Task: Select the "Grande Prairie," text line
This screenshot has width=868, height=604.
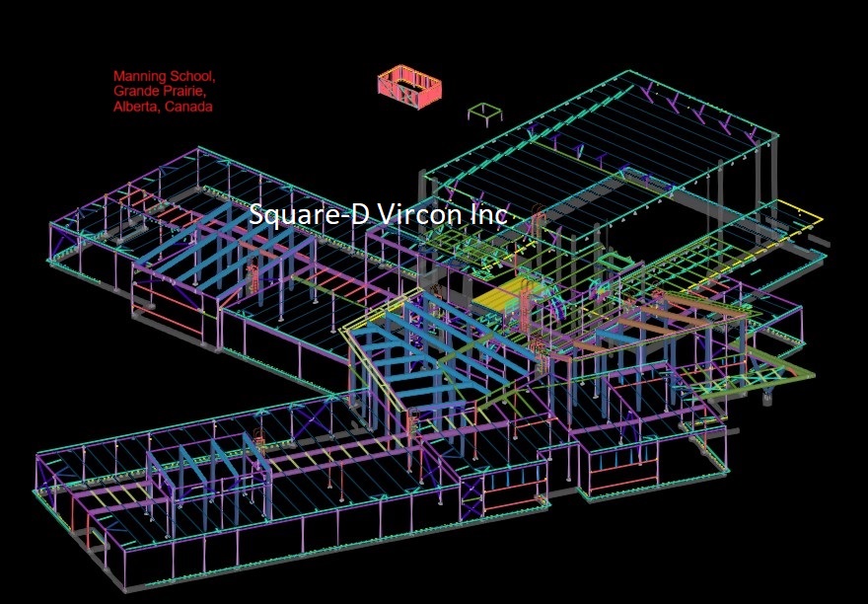Action: 160,91
